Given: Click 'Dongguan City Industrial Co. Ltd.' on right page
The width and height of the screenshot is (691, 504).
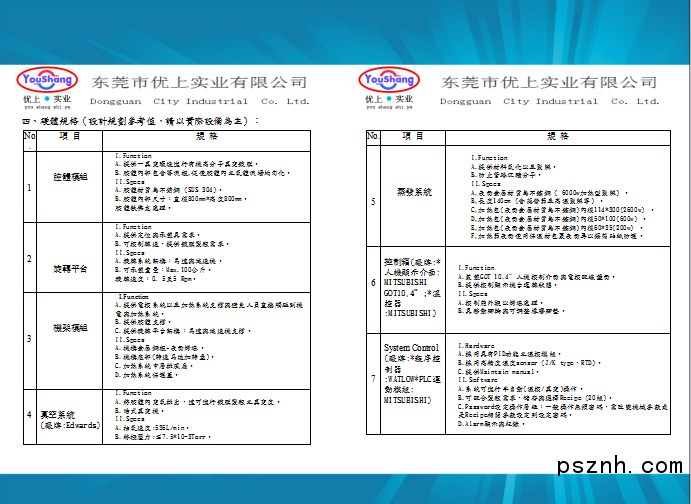Looking at the screenshot, I should point(548,101).
